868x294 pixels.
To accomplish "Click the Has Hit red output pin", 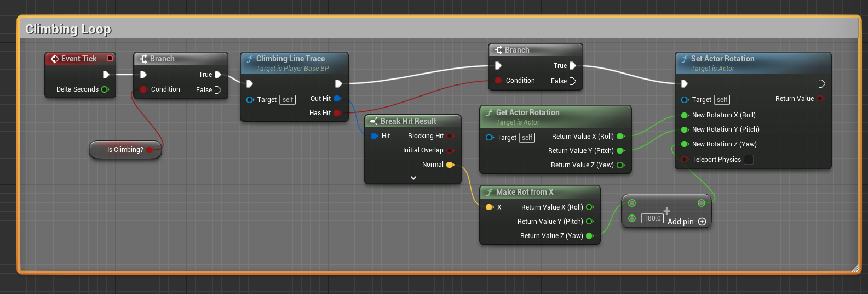I will coord(337,113).
